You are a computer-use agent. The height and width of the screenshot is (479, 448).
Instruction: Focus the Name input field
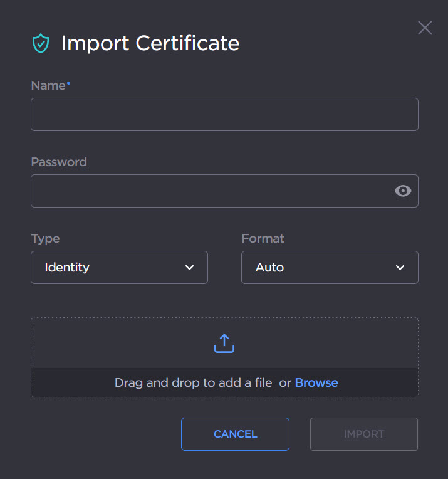point(224,115)
